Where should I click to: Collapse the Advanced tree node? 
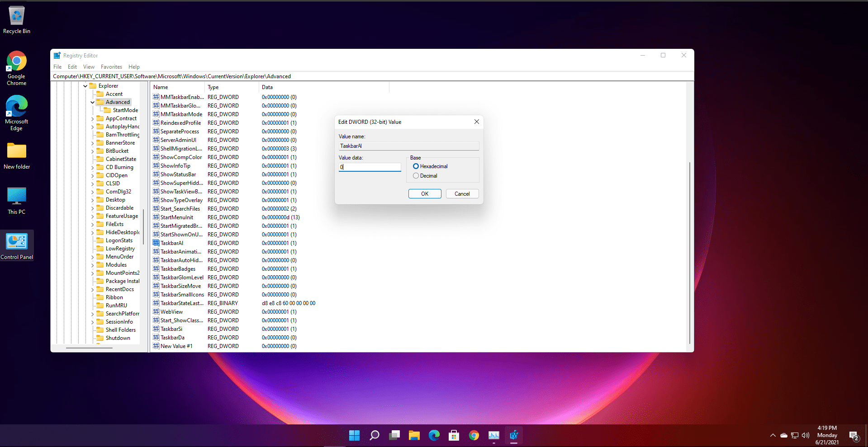pos(92,102)
